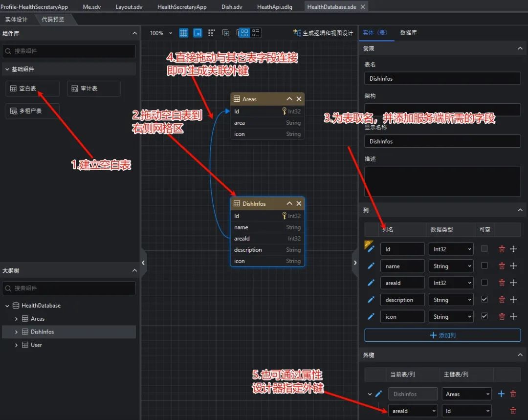The height and width of the screenshot is (420, 528).
Task: Uncheck nullable for description column
Action: (x=484, y=299)
